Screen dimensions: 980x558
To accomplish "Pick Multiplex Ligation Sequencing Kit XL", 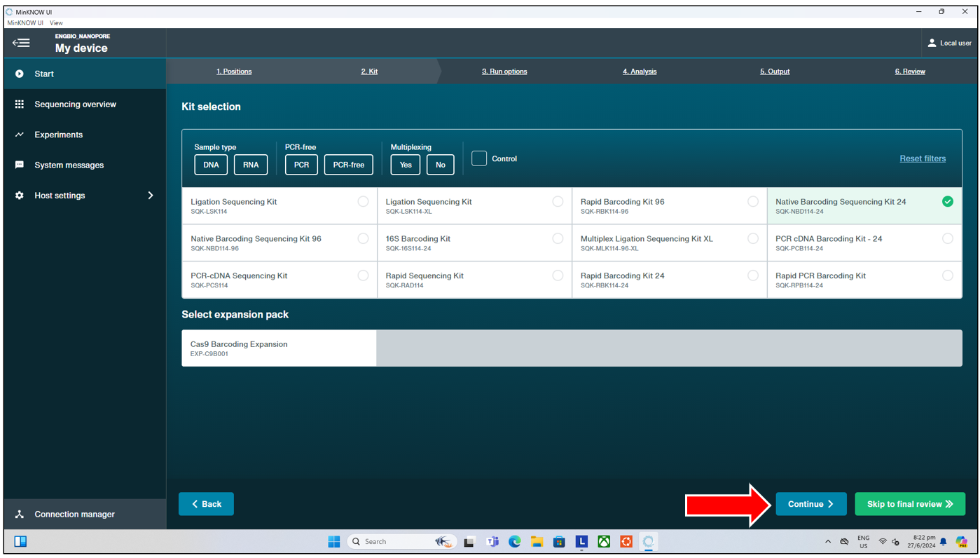I will click(670, 243).
